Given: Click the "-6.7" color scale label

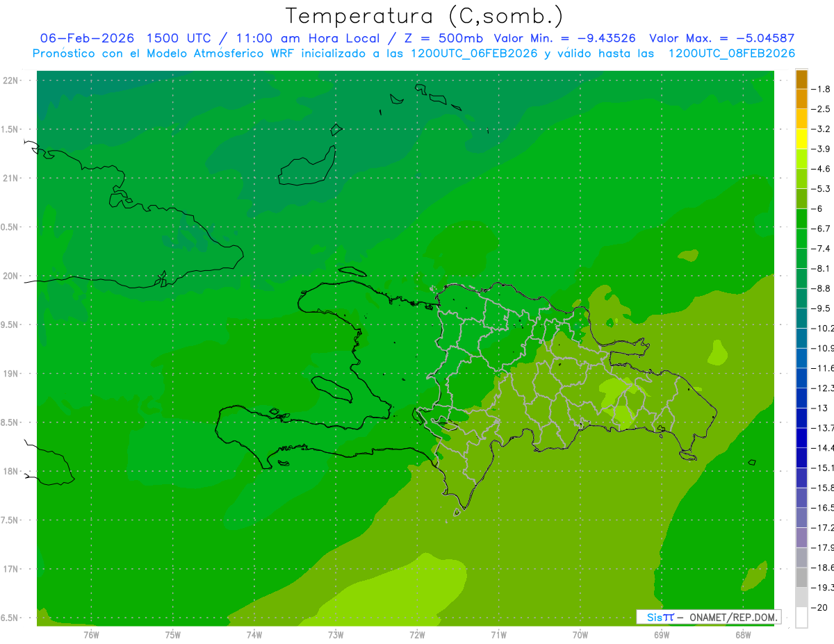Looking at the screenshot, I should [821, 229].
